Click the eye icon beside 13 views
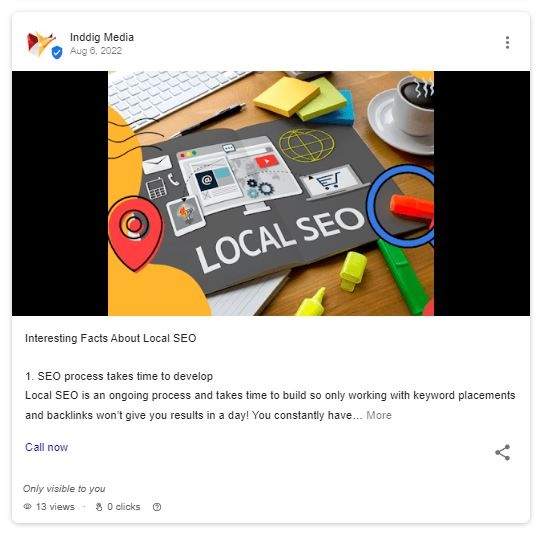The height and width of the screenshot is (533, 539). (x=28, y=507)
